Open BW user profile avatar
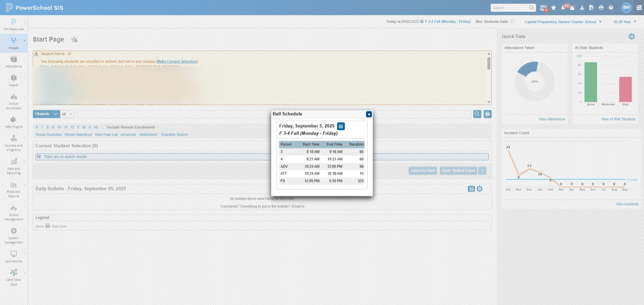This screenshot has width=644, height=305. click(x=626, y=8)
